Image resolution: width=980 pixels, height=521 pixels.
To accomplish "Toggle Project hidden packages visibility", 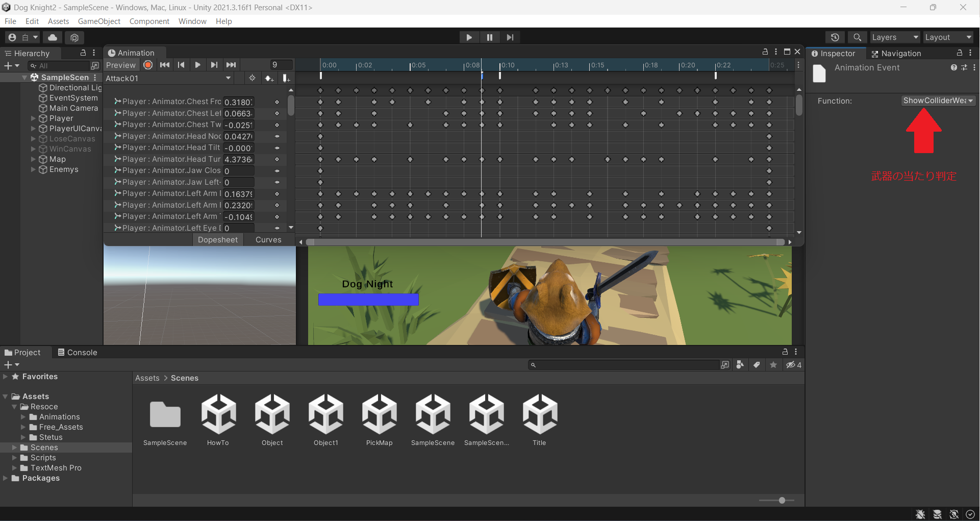I will pyautogui.click(x=793, y=365).
